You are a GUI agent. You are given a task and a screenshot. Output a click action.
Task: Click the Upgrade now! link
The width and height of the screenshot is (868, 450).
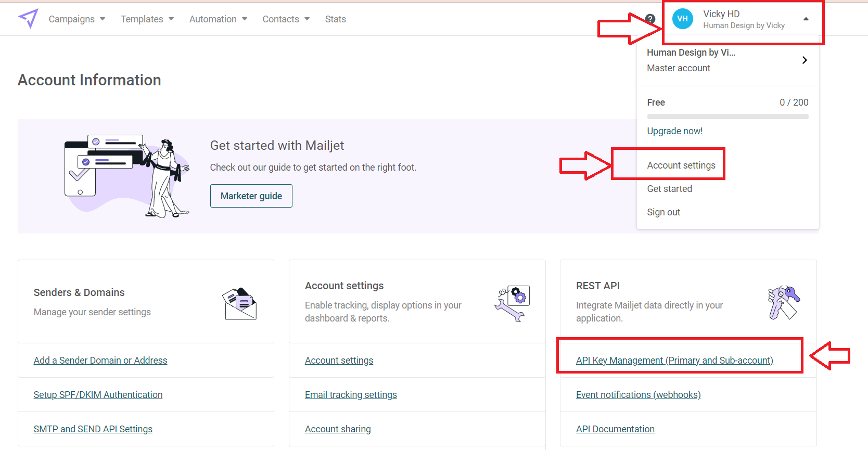click(674, 131)
